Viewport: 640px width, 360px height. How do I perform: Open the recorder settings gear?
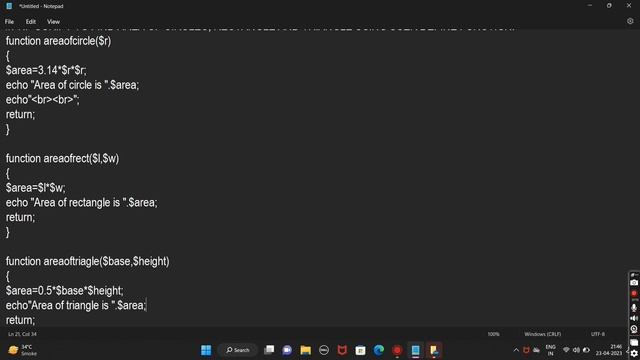[634, 353]
